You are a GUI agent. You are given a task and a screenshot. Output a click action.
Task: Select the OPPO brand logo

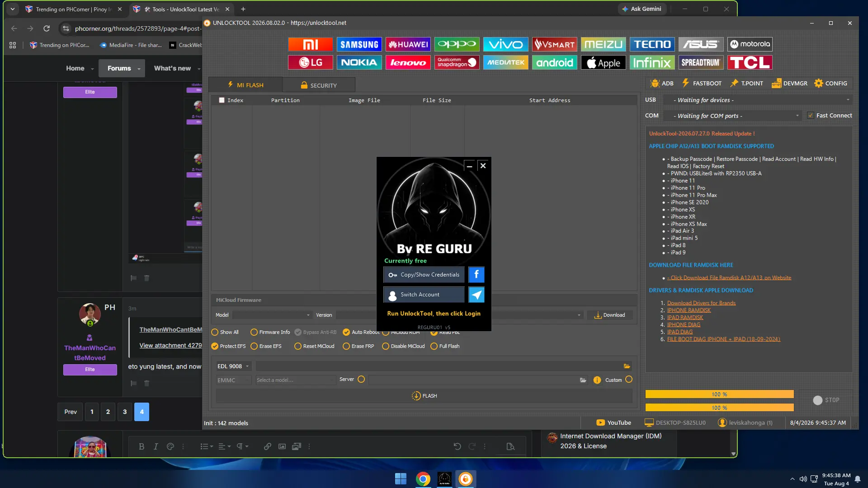point(457,44)
